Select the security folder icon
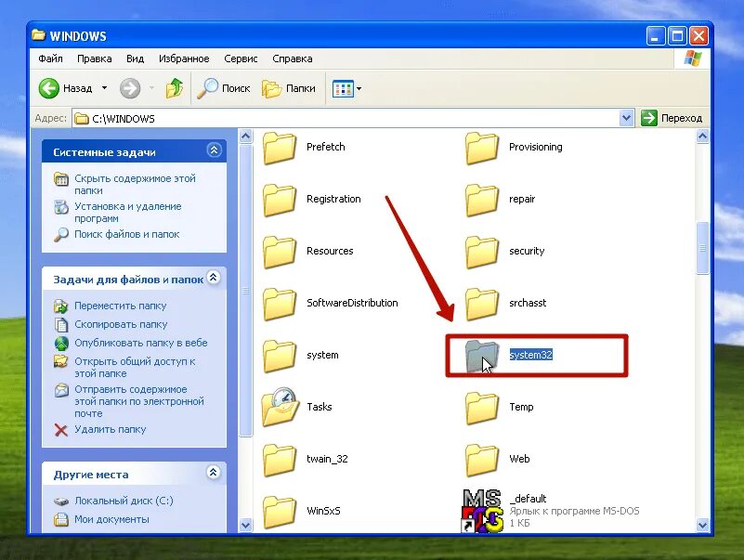This screenshot has width=744, height=560. 482,252
